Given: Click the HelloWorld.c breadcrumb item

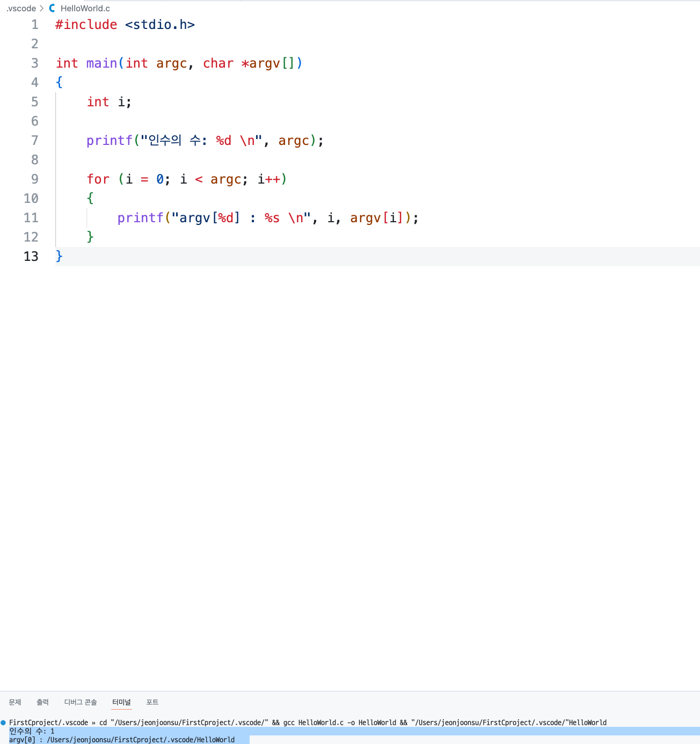Looking at the screenshot, I should [x=85, y=9].
